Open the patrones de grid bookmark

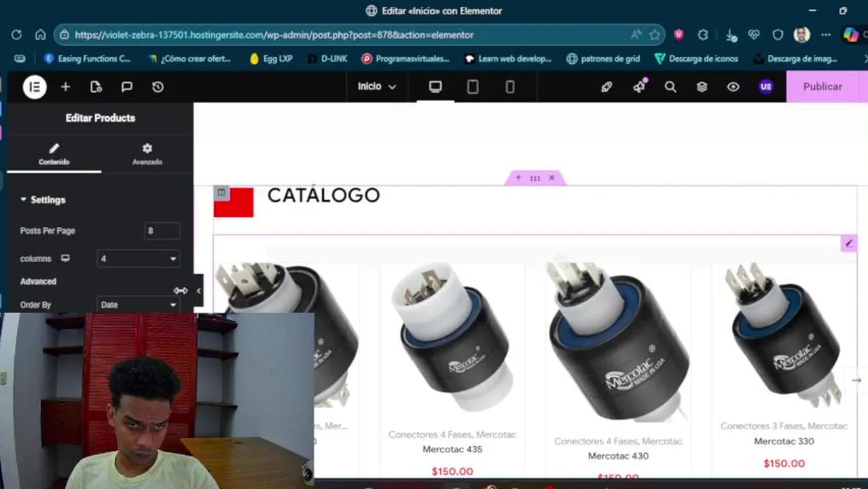pyautogui.click(x=603, y=59)
